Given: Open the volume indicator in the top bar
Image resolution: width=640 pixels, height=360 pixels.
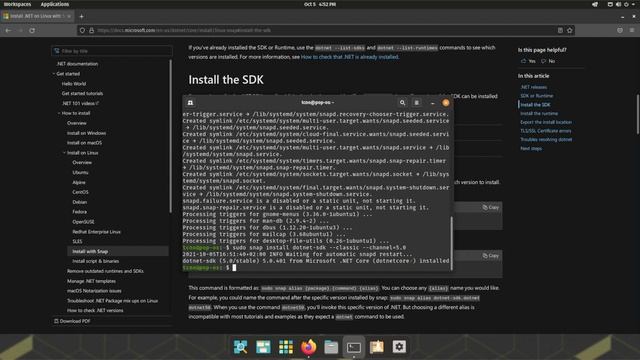Looking at the screenshot, I should coord(618,4).
